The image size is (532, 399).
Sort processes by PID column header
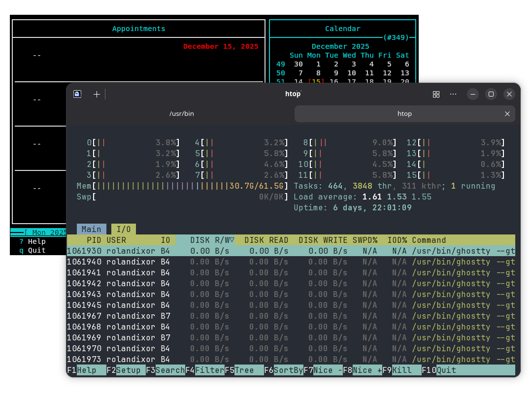tap(94, 240)
